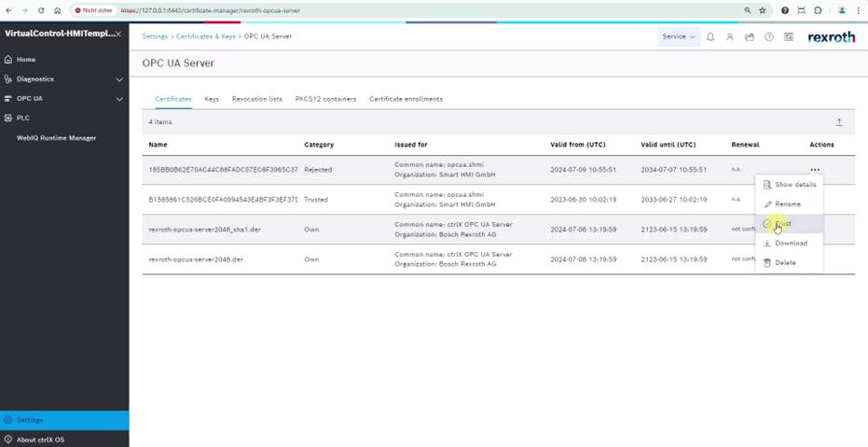Viewport: 868px width, 447px height.
Task: Switch to the Keys tab
Action: click(x=212, y=99)
